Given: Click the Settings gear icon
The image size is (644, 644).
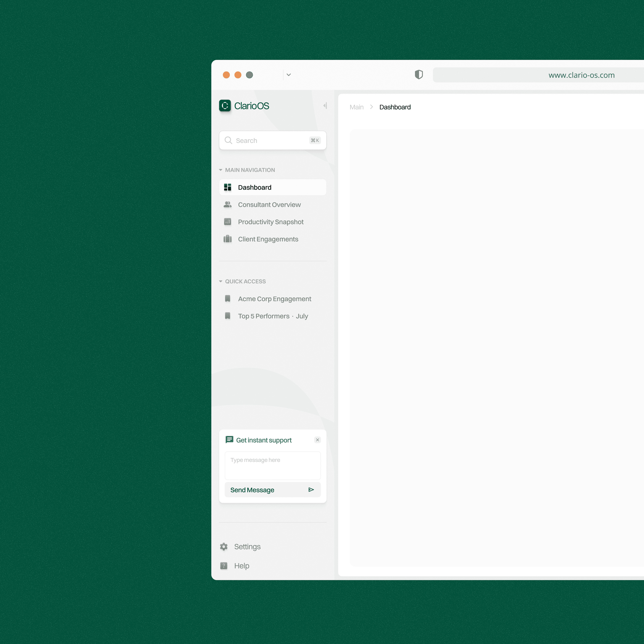Looking at the screenshot, I should point(224,547).
